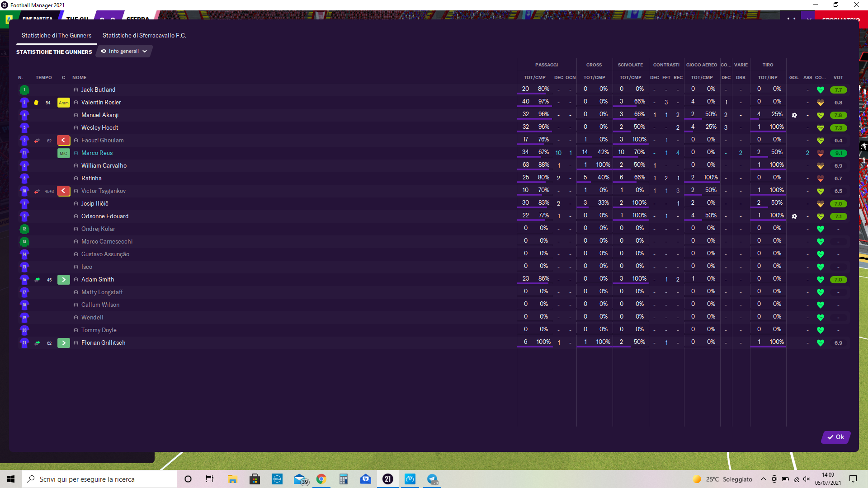868x488 pixels.
Task: Sort by the DRB dribbles column
Action: 741,78
